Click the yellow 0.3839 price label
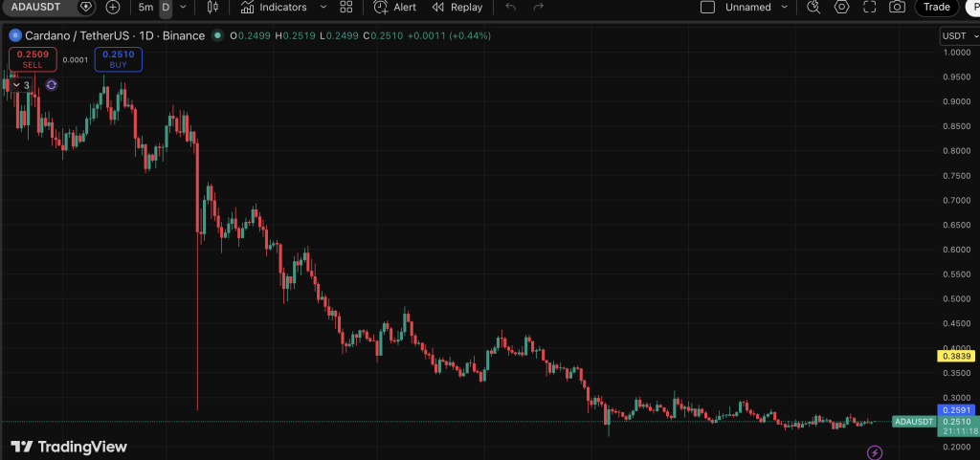The image size is (980, 460). pos(956,357)
